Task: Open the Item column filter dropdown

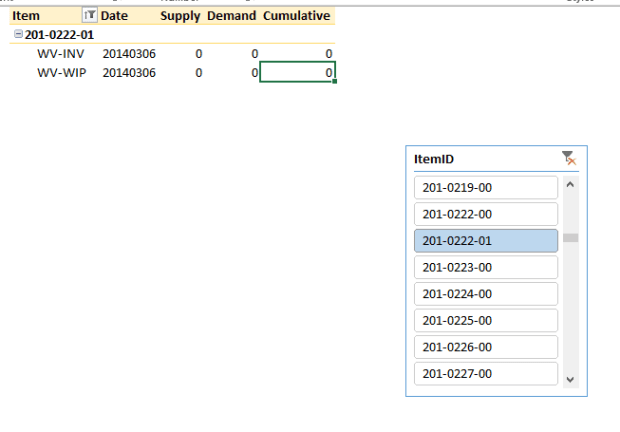Action: tap(90, 16)
